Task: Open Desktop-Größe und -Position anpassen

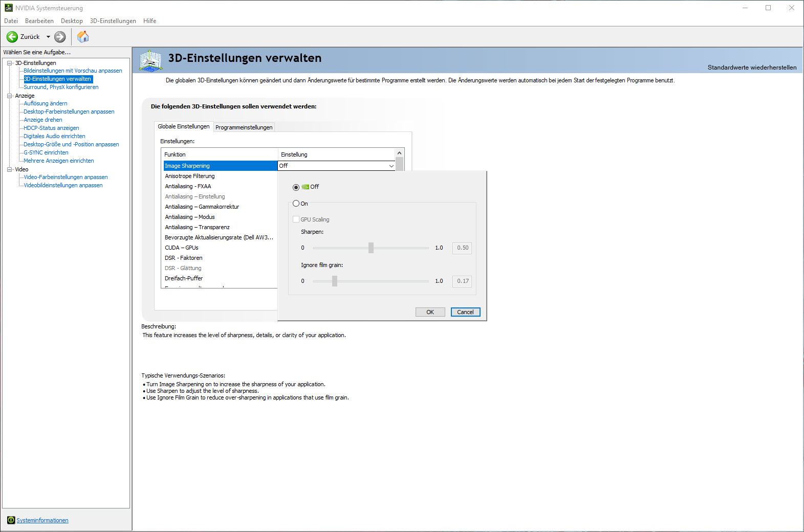Action: (x=71, y=144)
